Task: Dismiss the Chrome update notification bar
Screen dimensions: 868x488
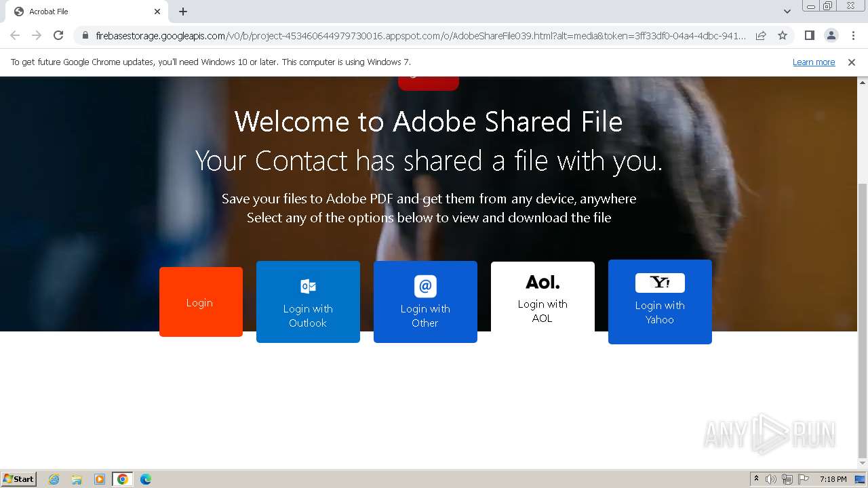Action: 852,62
